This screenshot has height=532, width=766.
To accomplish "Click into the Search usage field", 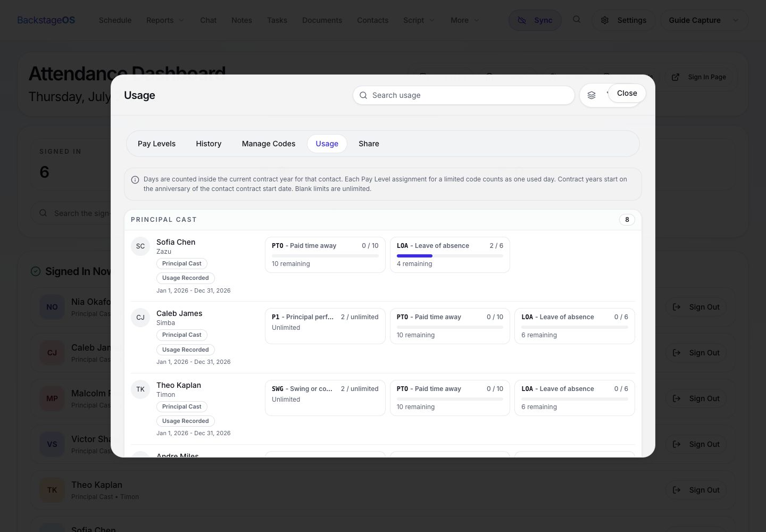I will (464, 95).
